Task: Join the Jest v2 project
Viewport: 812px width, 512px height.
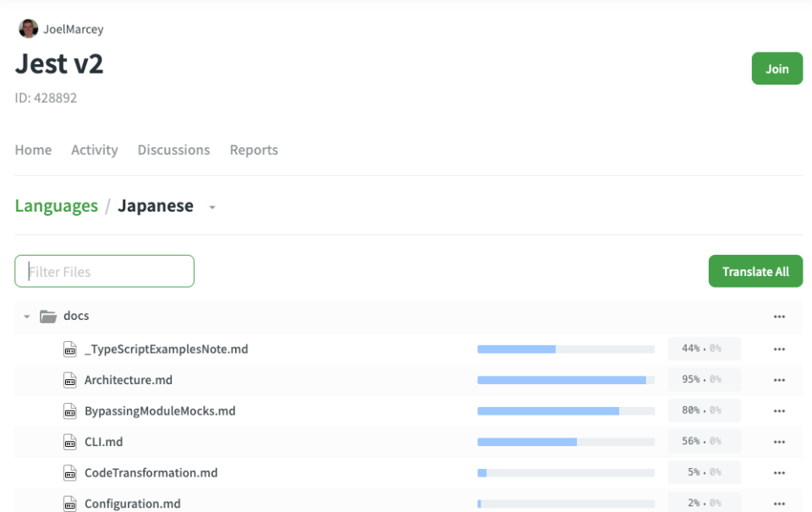Action: pyautogui.click(x=776, y=69)
